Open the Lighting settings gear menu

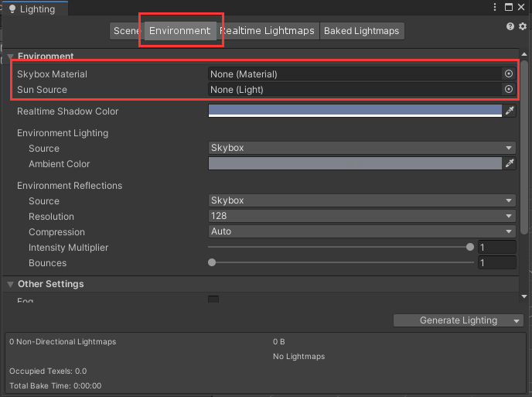coord(523,26)
